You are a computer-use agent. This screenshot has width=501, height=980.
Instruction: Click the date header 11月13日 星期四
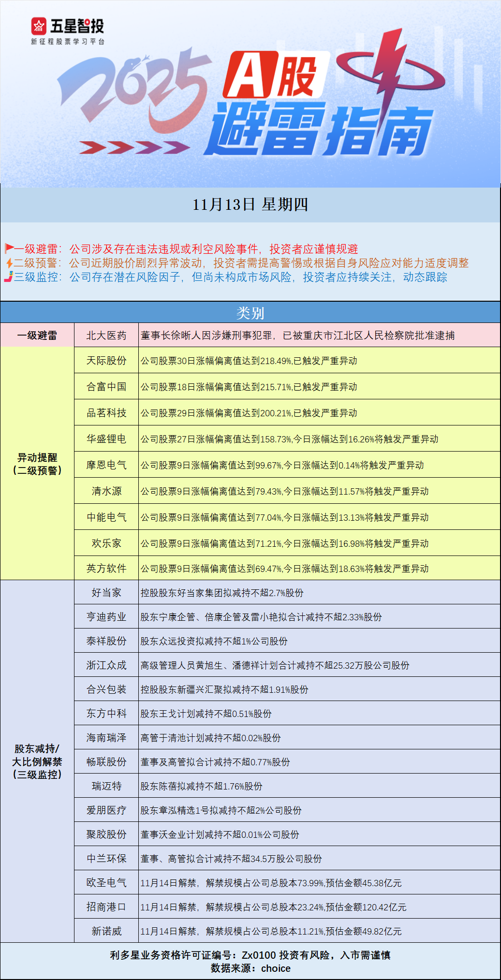(x=250, y=205)
